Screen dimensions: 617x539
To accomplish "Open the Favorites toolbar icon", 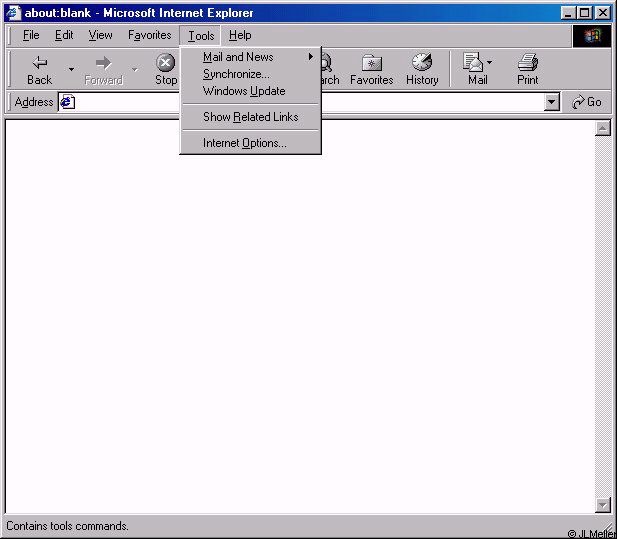I will (x=371, y=63).
